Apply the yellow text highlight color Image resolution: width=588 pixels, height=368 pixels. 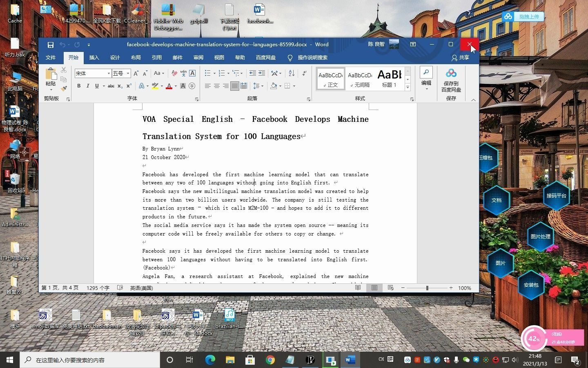point(155,86)
